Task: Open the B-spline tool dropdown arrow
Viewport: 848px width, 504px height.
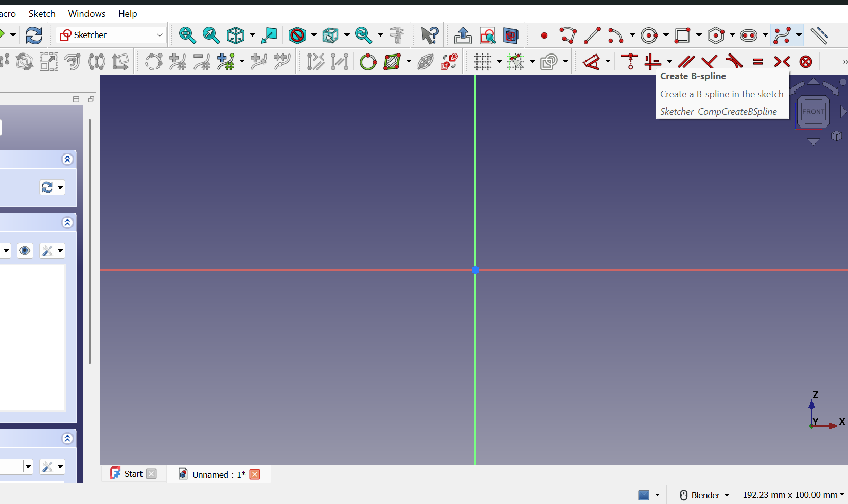Action: (x=799, y=35)
